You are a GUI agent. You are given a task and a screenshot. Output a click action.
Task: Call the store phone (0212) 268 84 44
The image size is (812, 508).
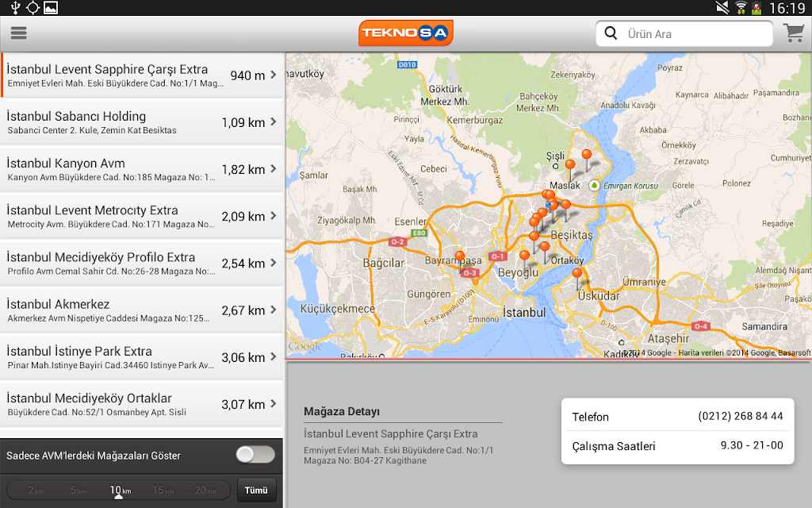(x=740, y=416)
